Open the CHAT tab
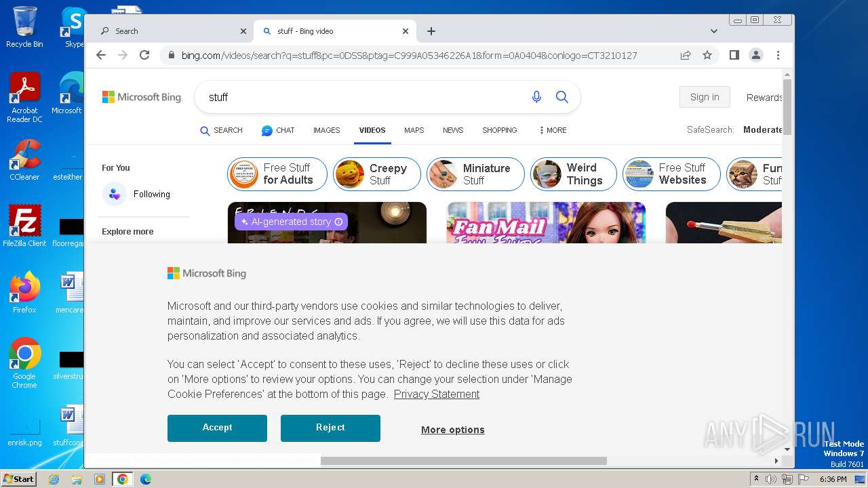Image resolution: width=868 pixels, height=488 pixels. (x=278, y=130)
